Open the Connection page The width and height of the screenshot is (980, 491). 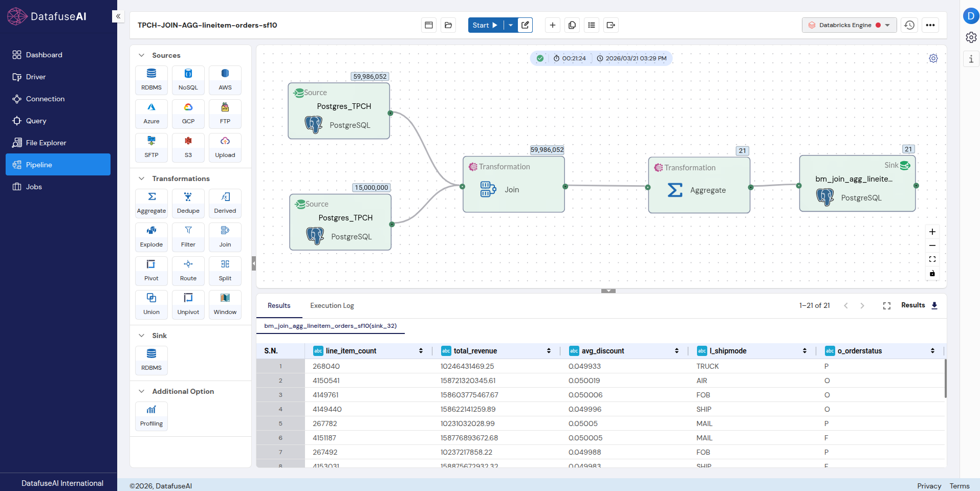(58, 99)
